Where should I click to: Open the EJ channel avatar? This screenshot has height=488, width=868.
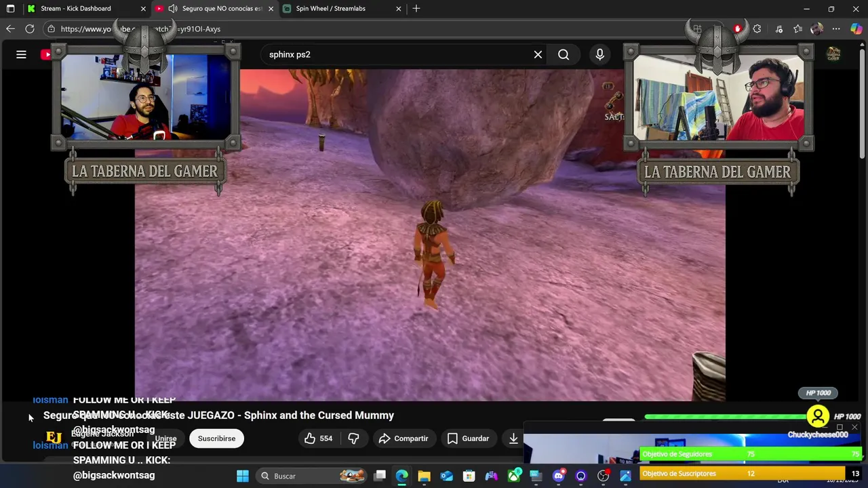coord(54,438)
